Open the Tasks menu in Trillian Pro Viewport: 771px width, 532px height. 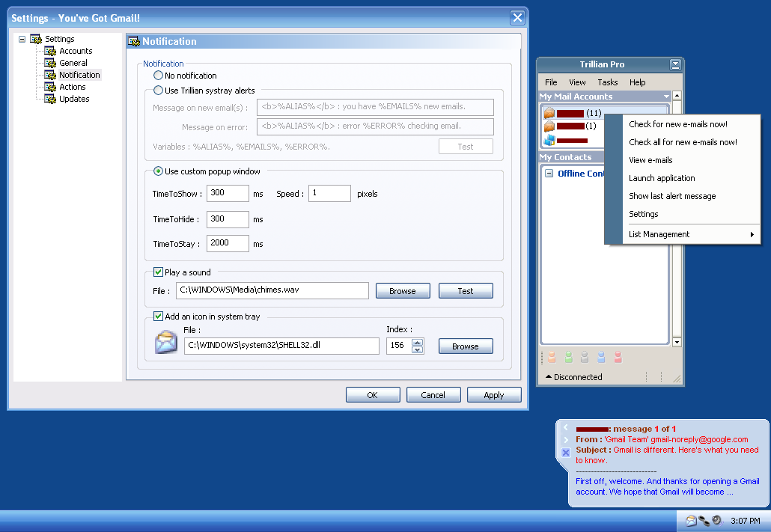[607, 82]
